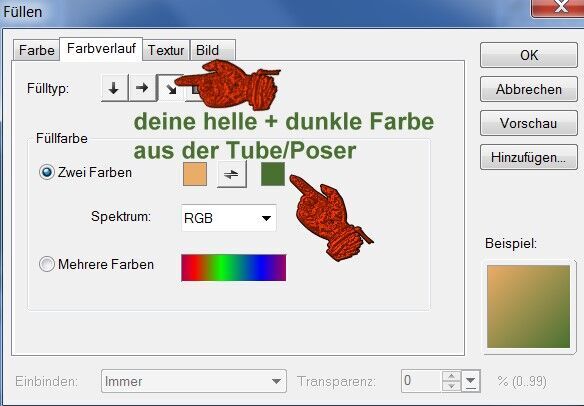Select the diagonal fill type arrow
Screen dimensions: 584x406
(171, 89)
